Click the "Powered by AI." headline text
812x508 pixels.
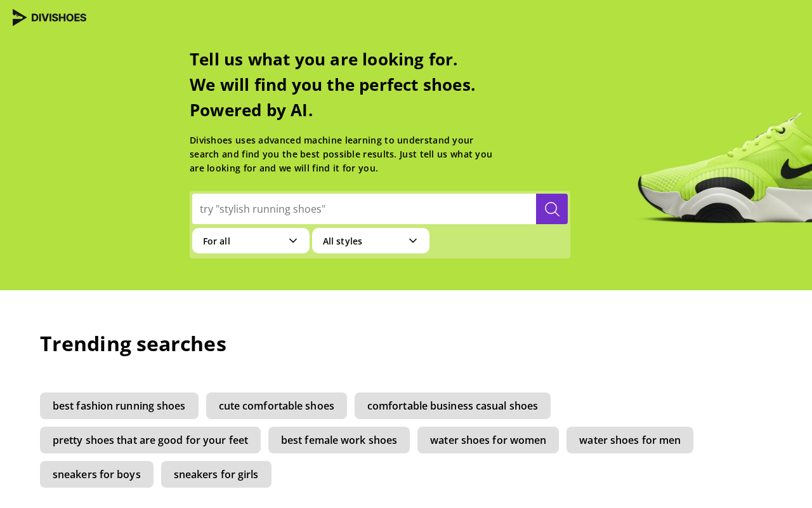click(251, 110)
